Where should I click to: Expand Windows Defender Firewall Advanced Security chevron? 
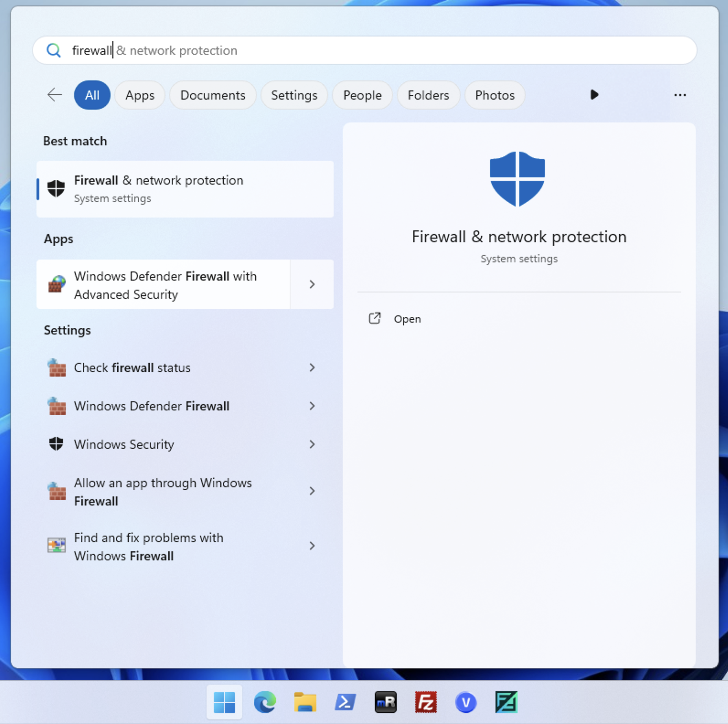click(312, 284)
